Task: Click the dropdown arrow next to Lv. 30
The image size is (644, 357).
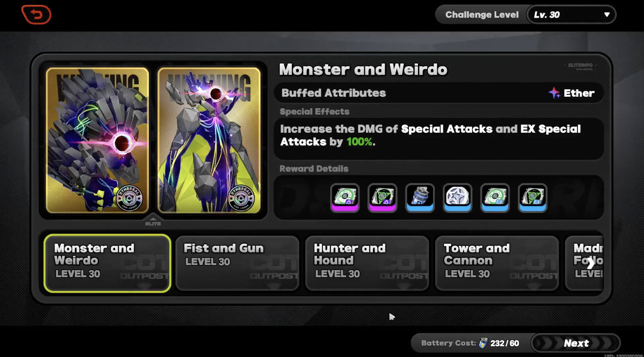Action: 607,15
